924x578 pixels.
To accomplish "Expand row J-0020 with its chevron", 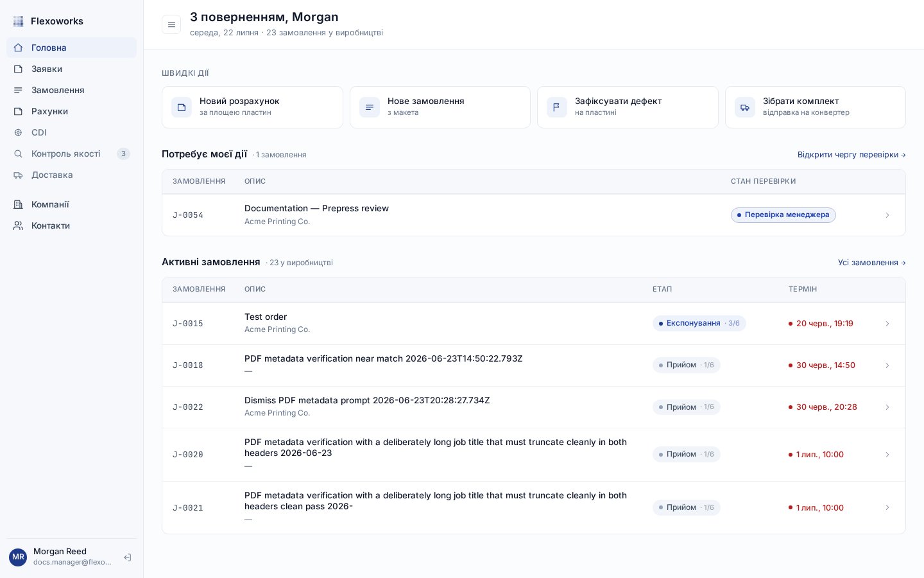I will (887, 455).
